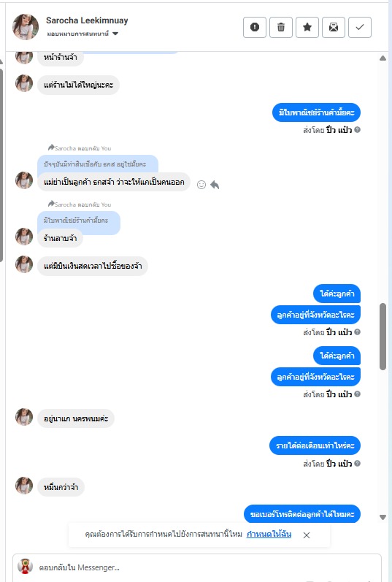
Task: Click the chat scrollbar up arrow
Action: [x=383, y=58]
